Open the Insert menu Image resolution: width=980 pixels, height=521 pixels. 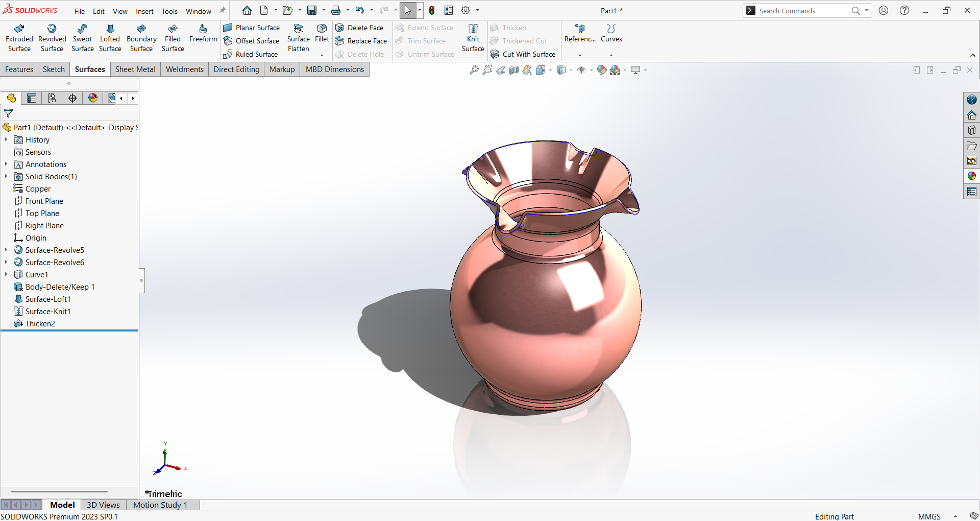144,11
